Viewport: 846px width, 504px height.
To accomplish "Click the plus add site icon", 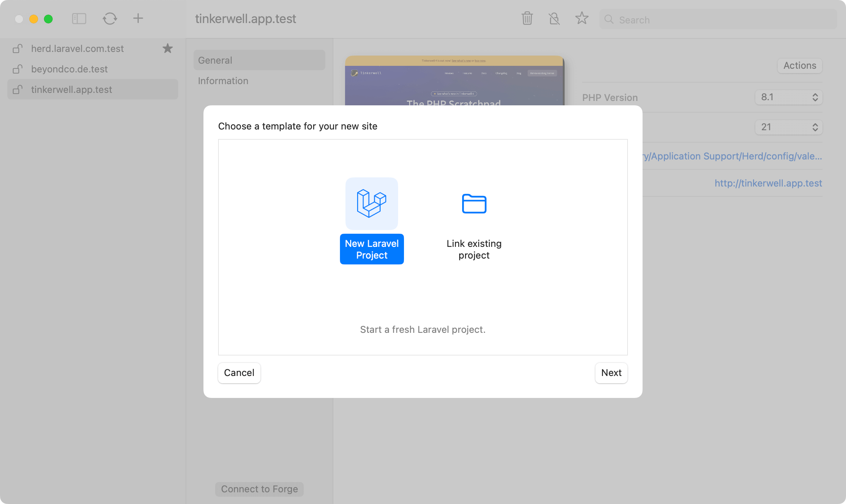I will [138, 18].
